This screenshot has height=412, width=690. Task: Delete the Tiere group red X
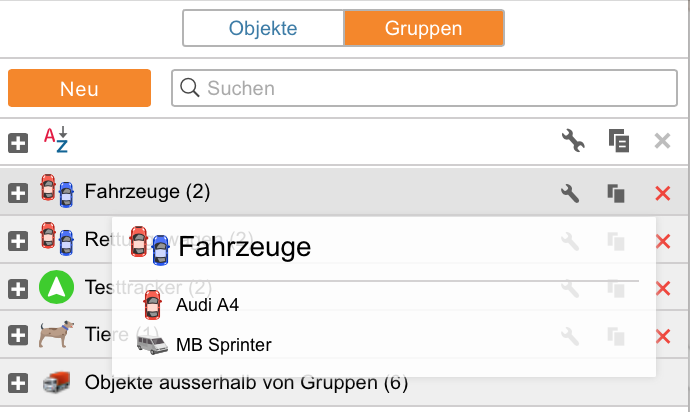tap(662, 336)
